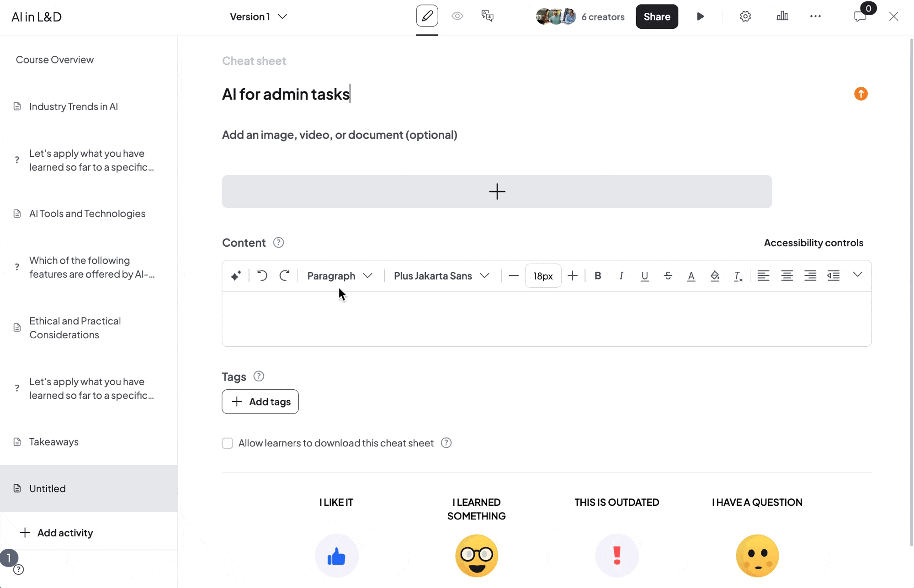Open the three-dot more options menu
The height and width of the screenshot is (588, 914).
[x=815, y=16]
